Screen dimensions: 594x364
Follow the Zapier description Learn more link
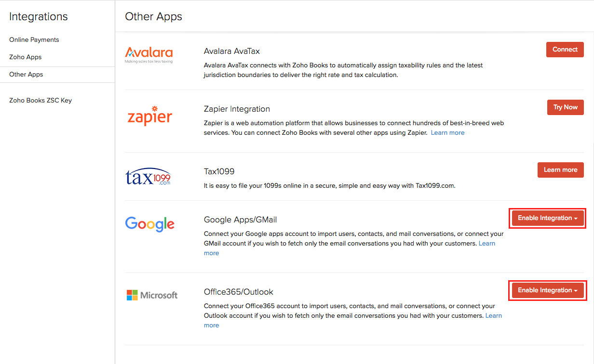447,132
